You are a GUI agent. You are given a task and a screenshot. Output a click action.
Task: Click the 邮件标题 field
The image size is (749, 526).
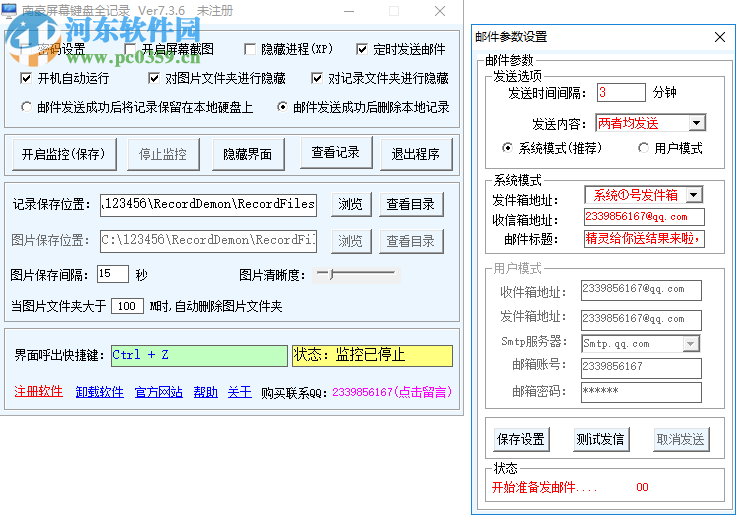[644, 238]
